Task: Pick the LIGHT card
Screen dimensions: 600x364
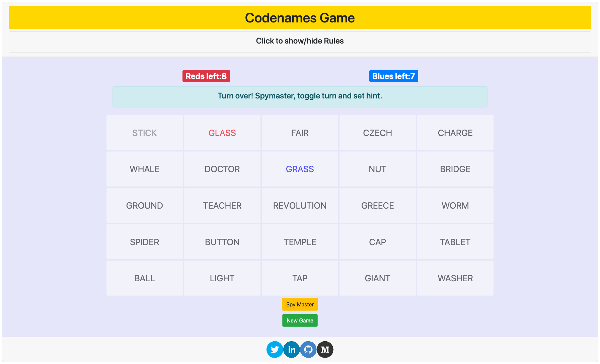Action: 222,278
